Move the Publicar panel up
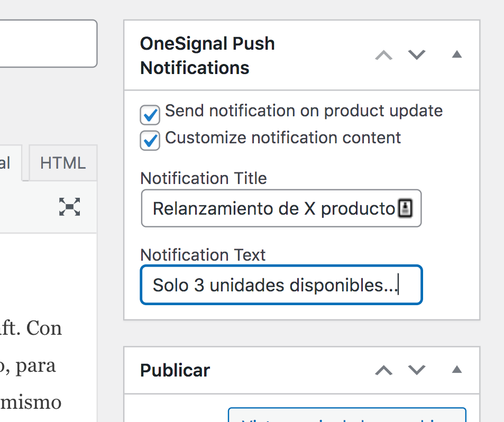This screenshot has height=422, width=504. coord(383,370)
